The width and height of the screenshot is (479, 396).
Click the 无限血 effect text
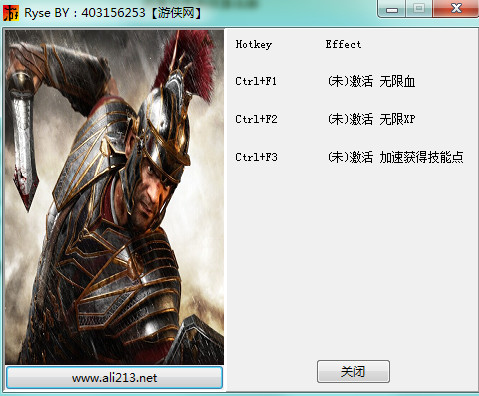(397, 81)
